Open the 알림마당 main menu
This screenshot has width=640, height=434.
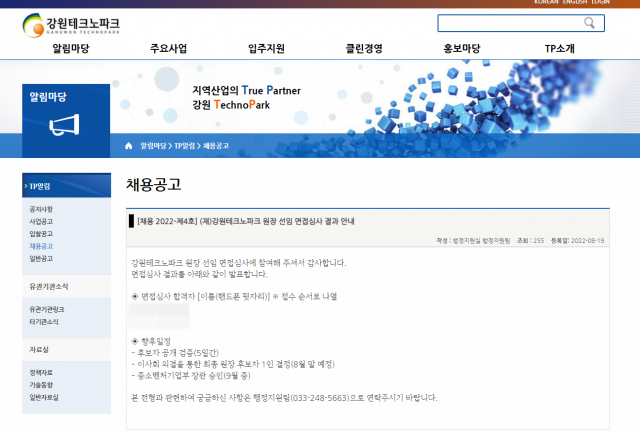[71, 49]
